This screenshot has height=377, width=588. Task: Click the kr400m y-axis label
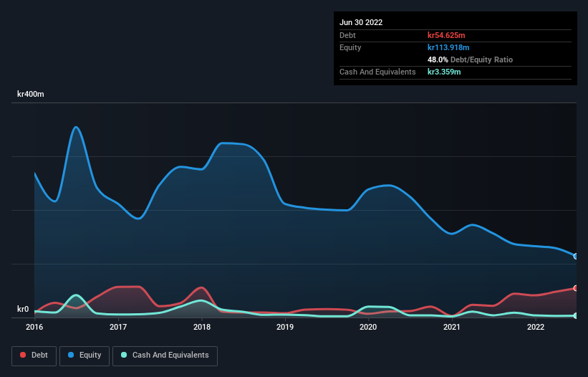point(30,94)
